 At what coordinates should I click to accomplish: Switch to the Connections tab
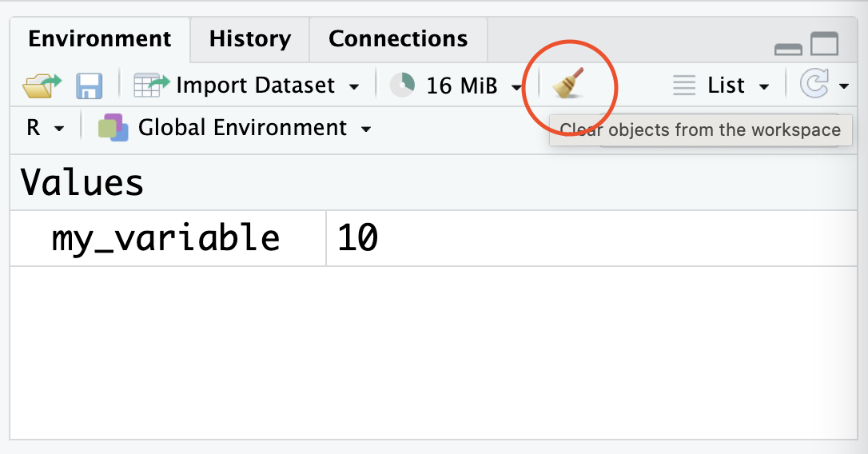398,39
